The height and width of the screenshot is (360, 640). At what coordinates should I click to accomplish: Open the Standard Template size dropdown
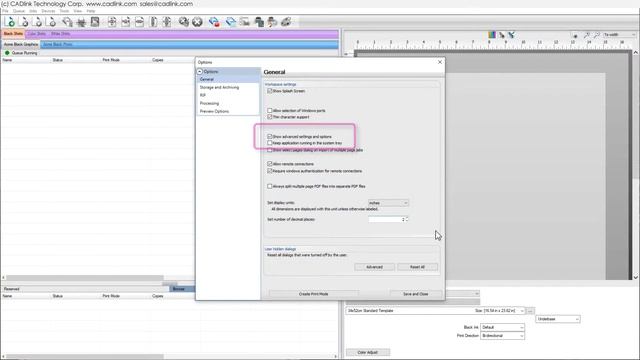coord(436,311)
